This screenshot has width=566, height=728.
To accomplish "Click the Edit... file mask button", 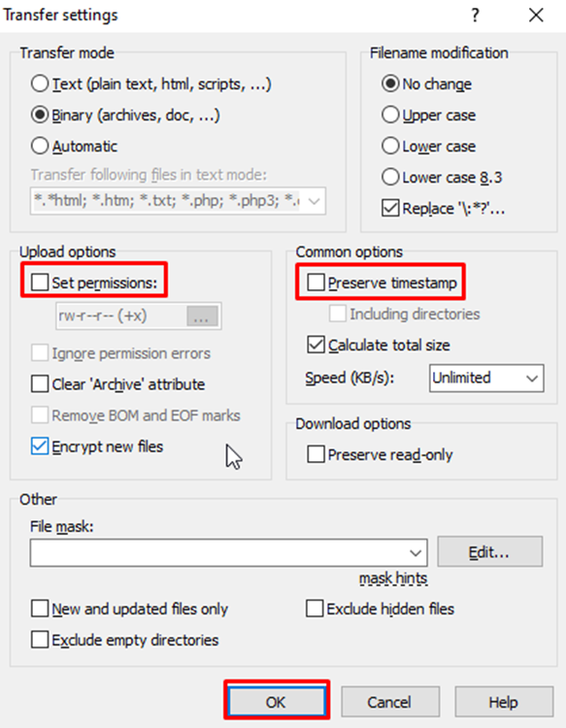I will [490, 551].
